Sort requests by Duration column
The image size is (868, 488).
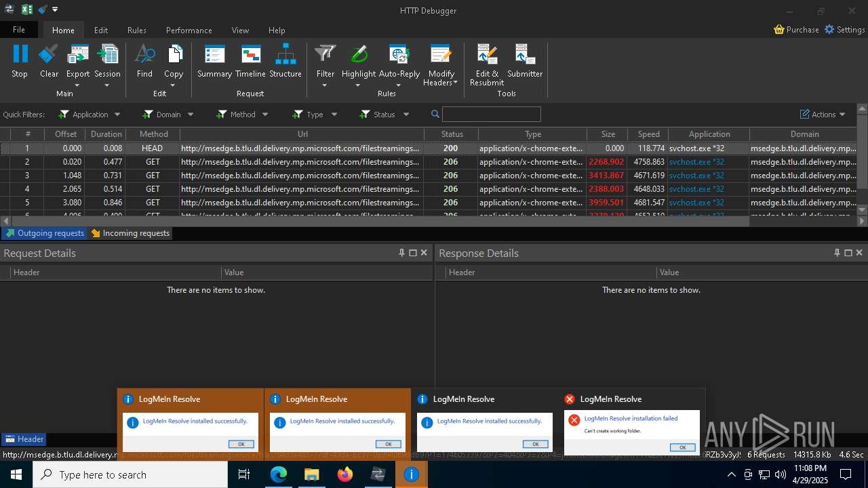[106, 134]
